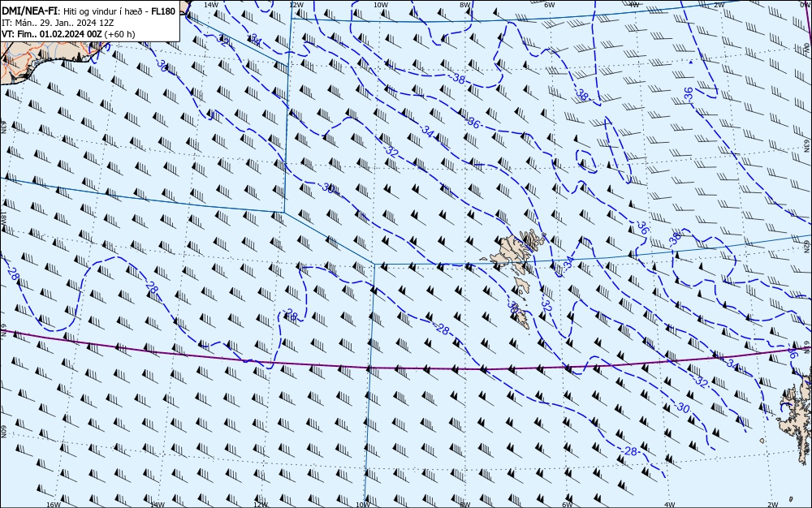
Task: Click the 2W longitude label on the top edge
Action: [x=719, y=4]
